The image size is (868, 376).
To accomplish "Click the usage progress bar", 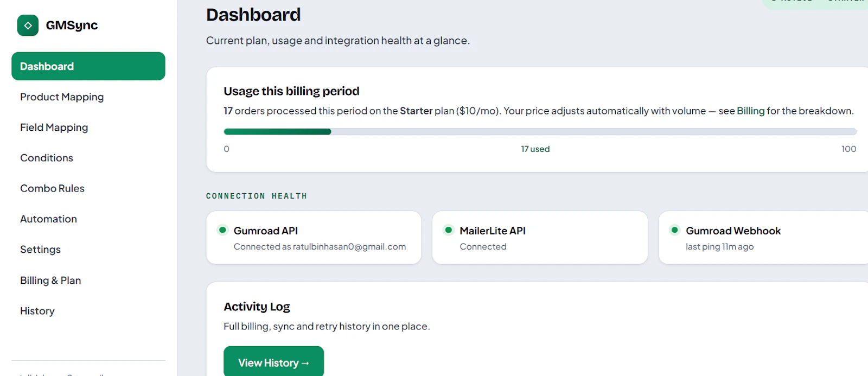I will tap(540, 132).
